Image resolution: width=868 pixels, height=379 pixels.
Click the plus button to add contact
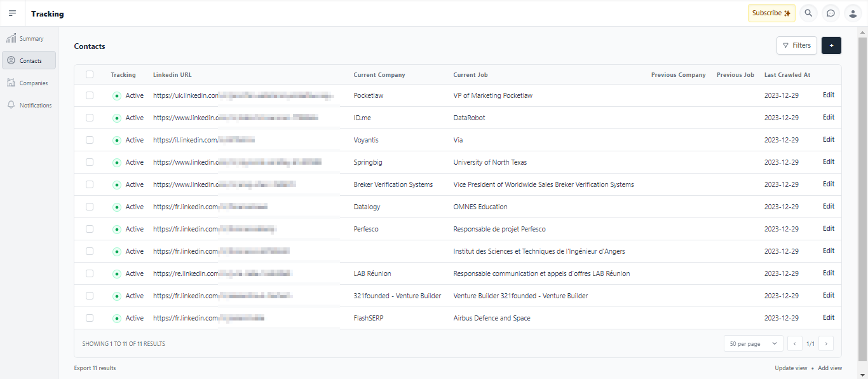click(x=832, y=46)
